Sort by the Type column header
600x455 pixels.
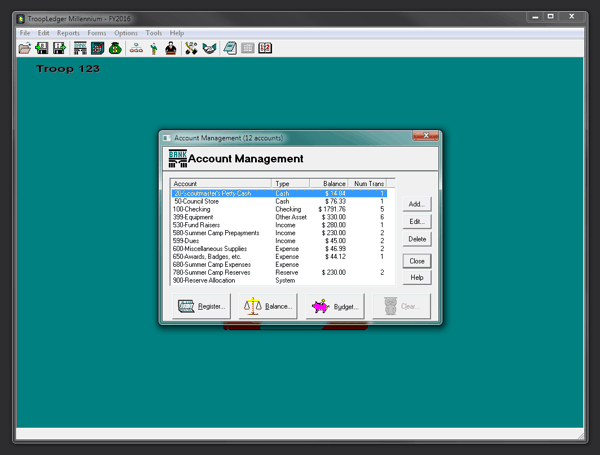point(290,184)
